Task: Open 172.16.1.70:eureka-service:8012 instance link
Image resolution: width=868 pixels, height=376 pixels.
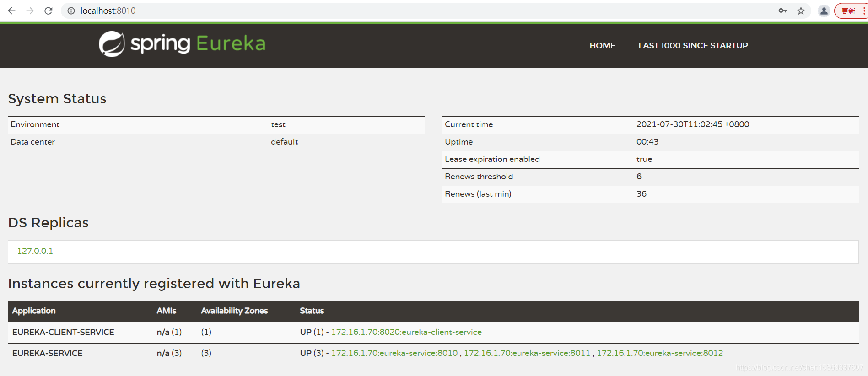Action: pos(660,353)
